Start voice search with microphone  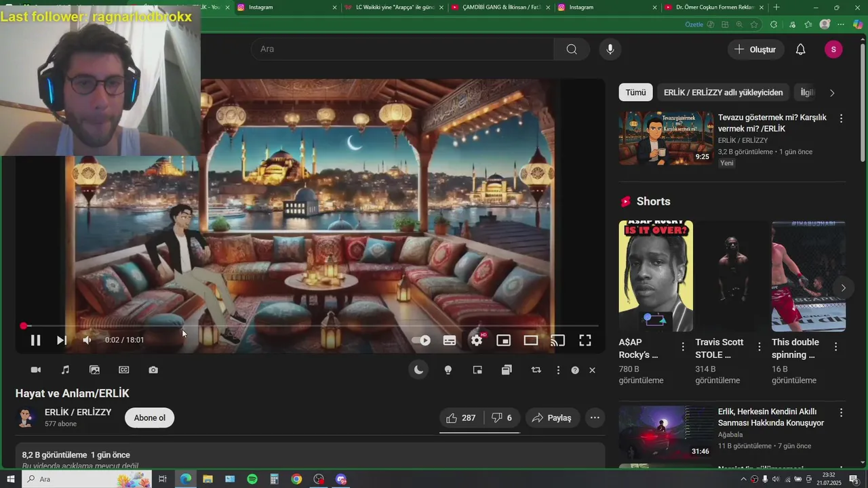pos(610,49)
